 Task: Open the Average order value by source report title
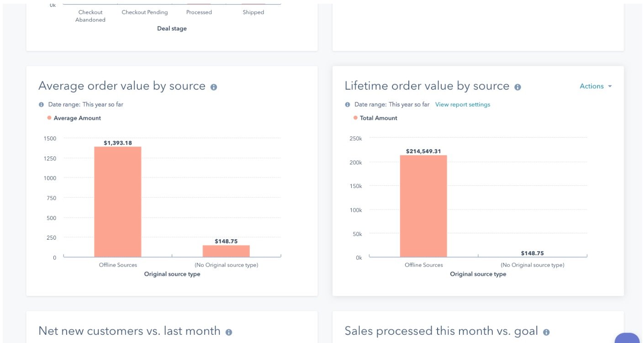[122, 86]
